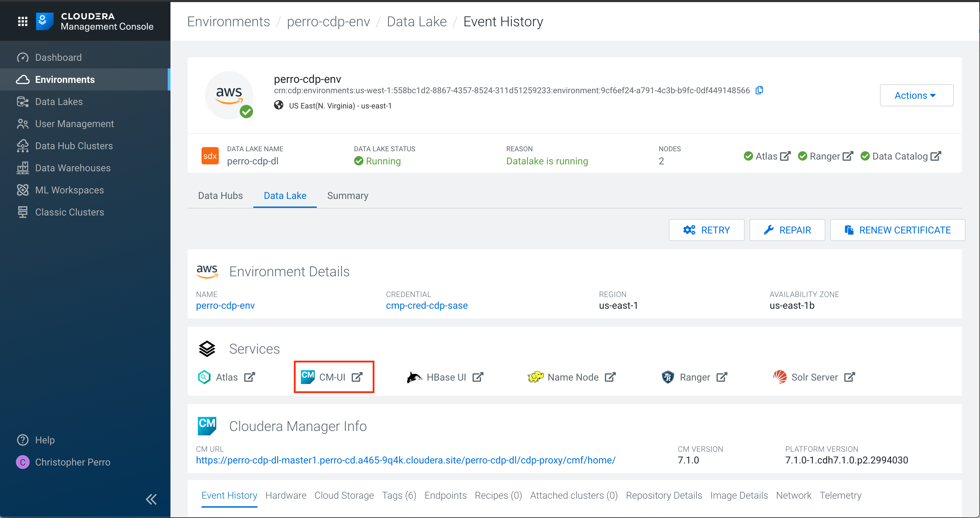Open the Help section

tap(45, 440)
